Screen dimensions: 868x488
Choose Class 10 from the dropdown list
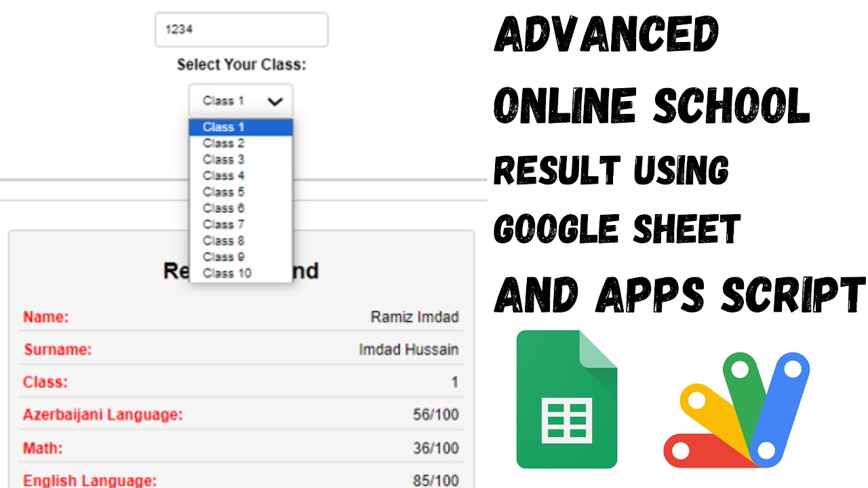241,273
